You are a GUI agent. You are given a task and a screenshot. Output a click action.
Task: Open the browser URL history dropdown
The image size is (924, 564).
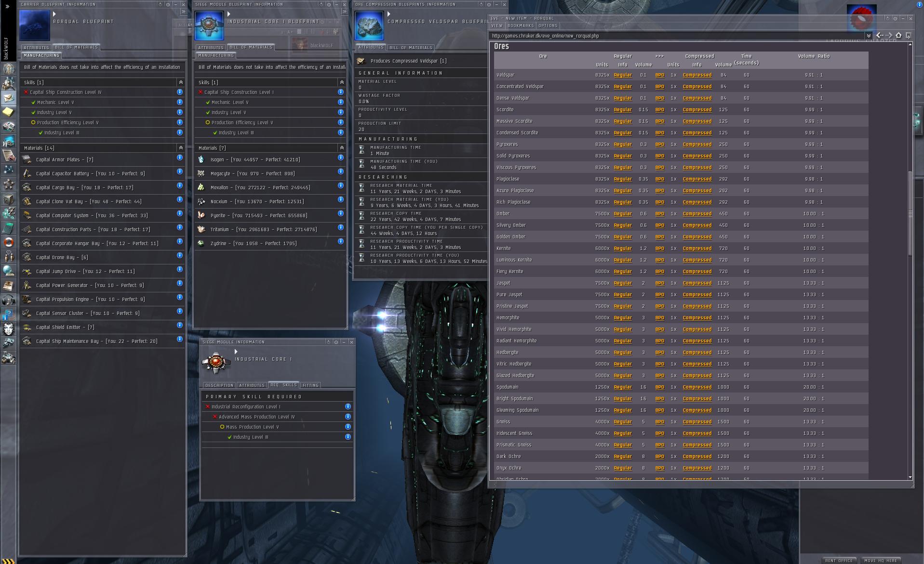point(869,36)
